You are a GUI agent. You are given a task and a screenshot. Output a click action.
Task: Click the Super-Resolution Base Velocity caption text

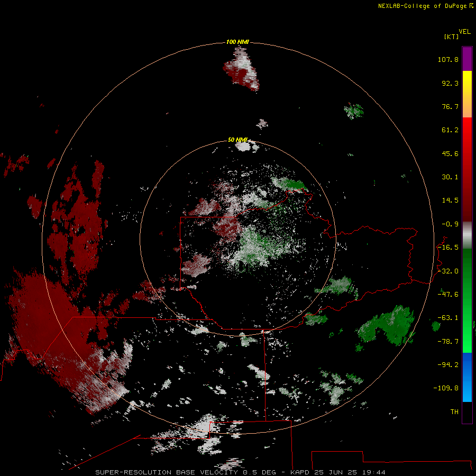pos(241,472)
